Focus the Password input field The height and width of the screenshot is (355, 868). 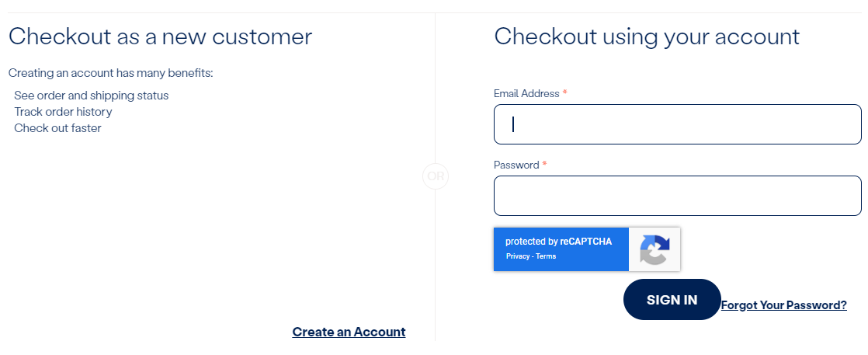[678, 196]
